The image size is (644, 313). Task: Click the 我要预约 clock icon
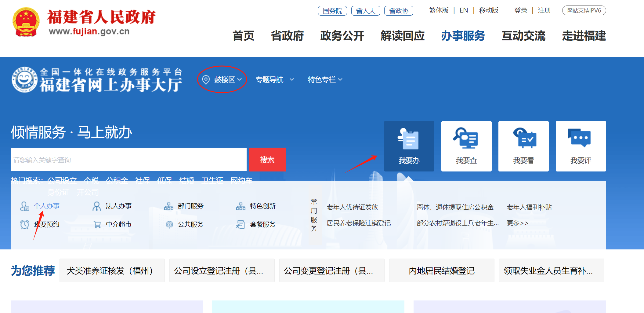[24, 224]
